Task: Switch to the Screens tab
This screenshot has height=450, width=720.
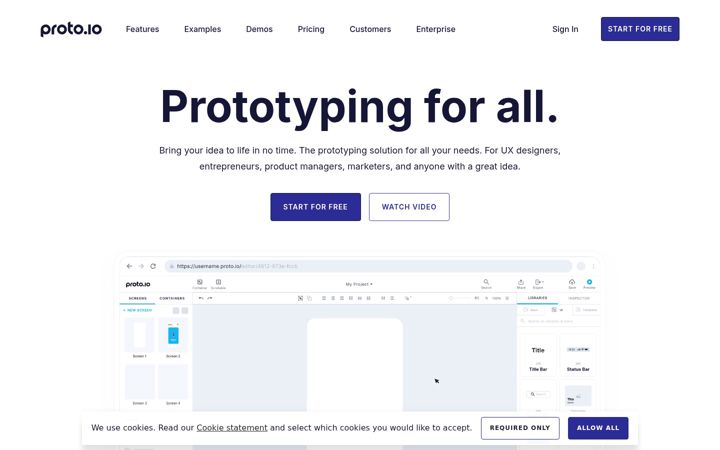Action: (x=137, y=298)
